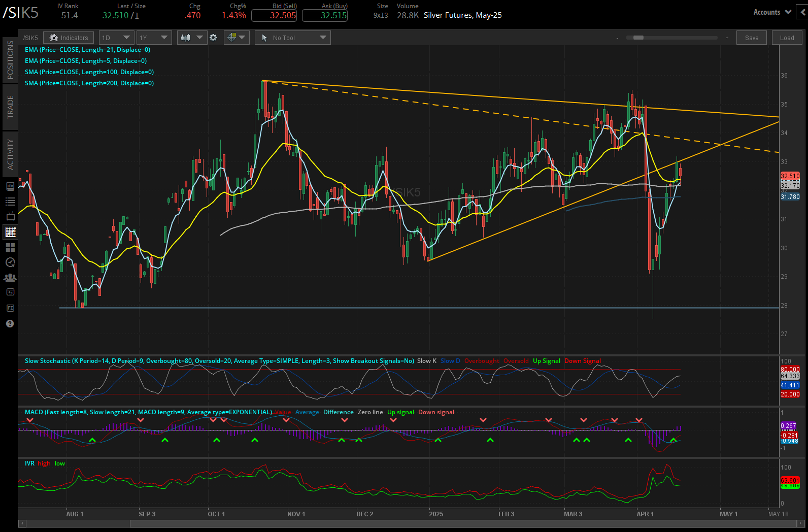Open the Positions side tab

click(10, 60)
